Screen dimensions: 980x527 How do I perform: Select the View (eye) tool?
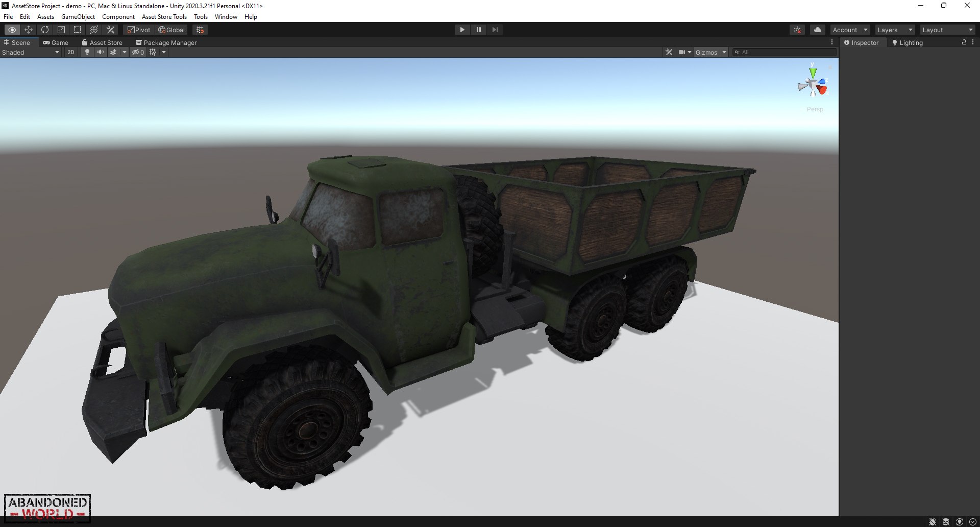pos(12,30)
